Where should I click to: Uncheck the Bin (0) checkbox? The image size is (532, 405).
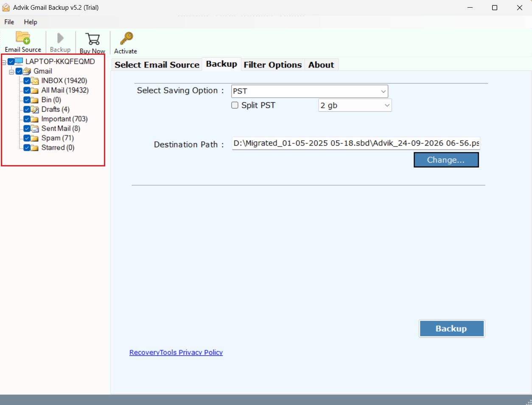pos(27,100)
